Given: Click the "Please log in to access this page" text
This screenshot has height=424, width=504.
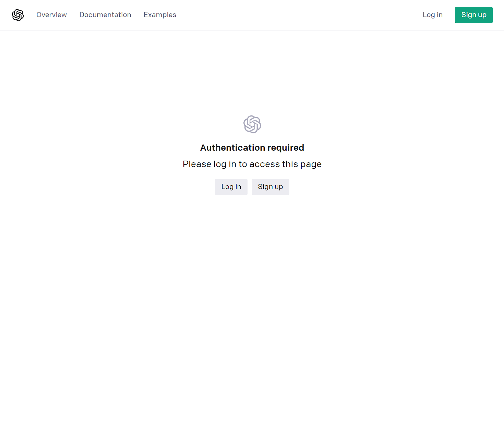Looking at the screenshot, I should point(252,164).
